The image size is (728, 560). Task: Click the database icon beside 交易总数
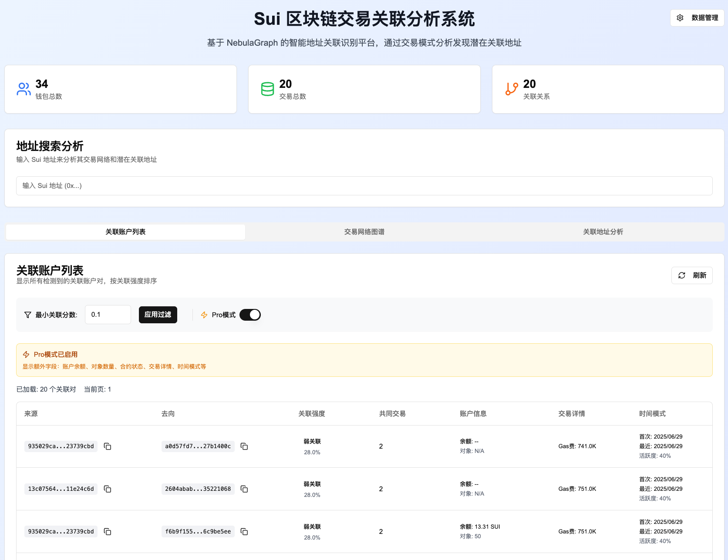tap(267, 89)
